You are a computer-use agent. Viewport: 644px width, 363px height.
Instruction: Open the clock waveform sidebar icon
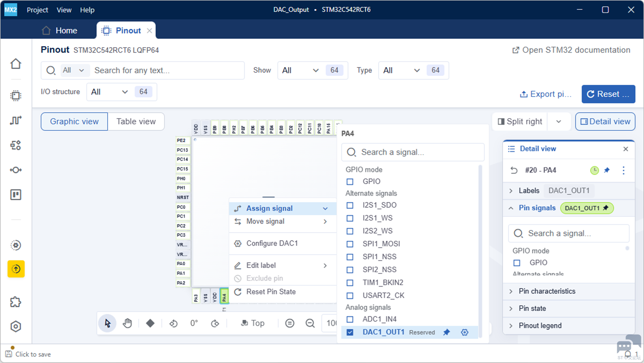pyautogui.click(x=16, y=120)
